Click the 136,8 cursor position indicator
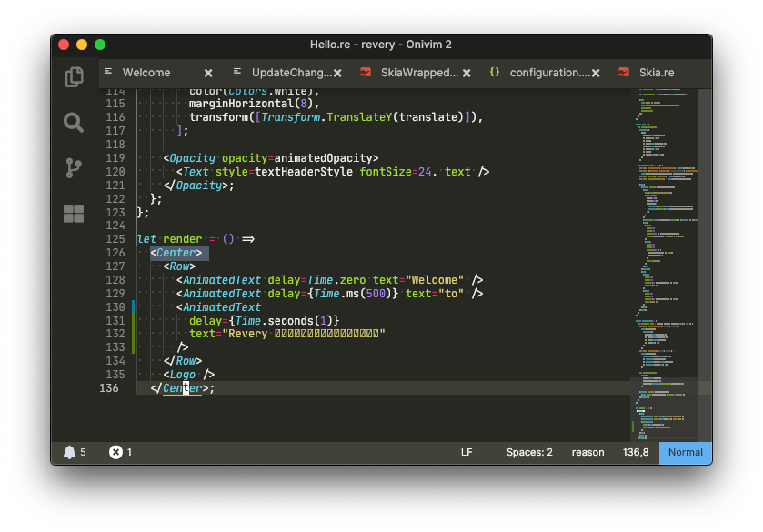Viewport: 763px width, 532px height. 635,452
